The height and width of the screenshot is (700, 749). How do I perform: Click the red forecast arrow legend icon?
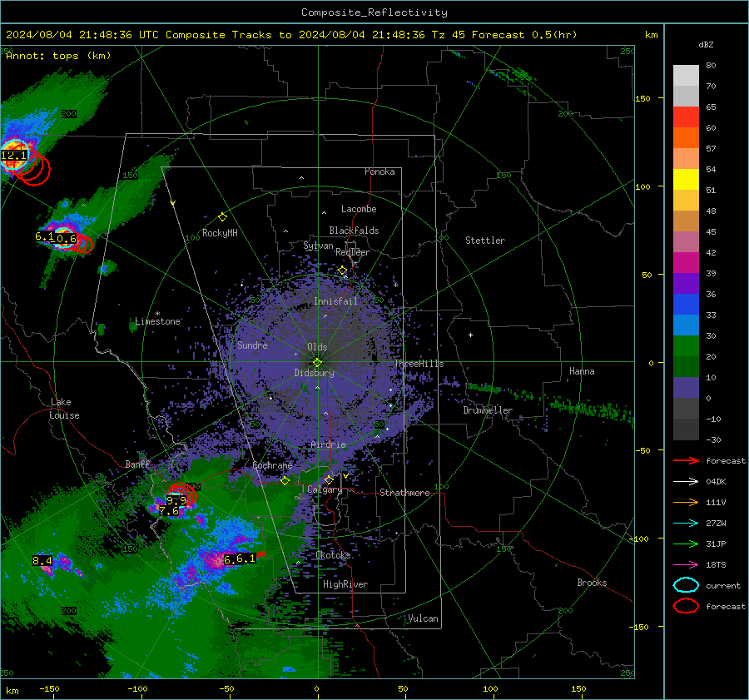pos(686,460)
